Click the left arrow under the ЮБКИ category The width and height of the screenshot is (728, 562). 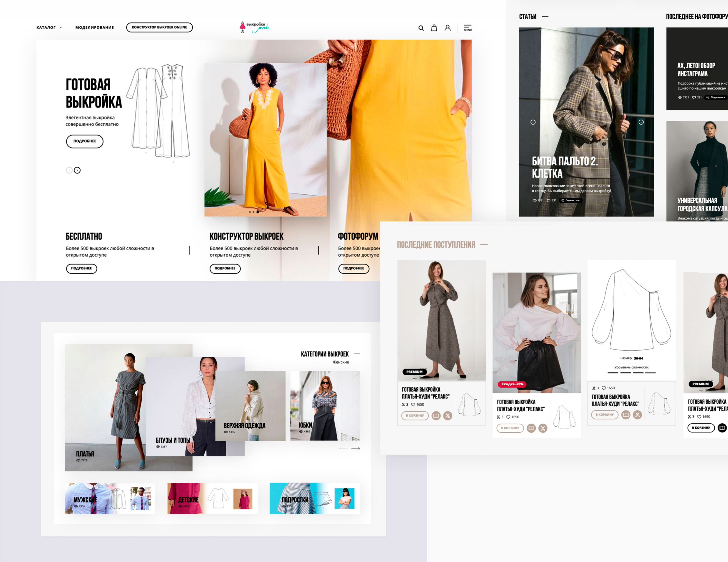coord(343,448)
